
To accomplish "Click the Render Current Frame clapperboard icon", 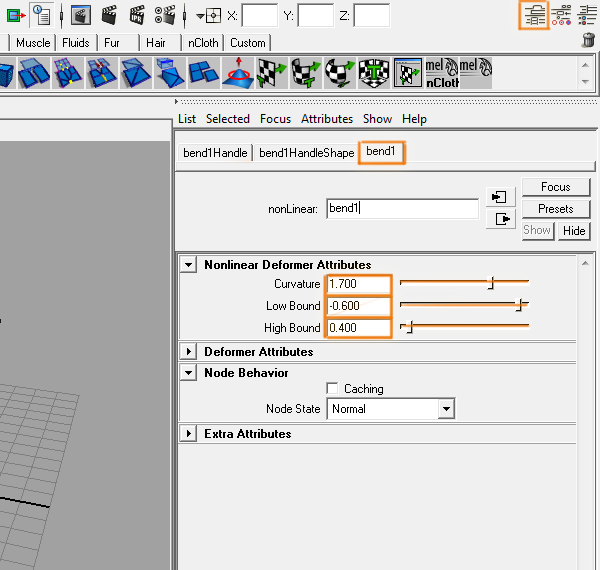I will [x=109, y=15].
